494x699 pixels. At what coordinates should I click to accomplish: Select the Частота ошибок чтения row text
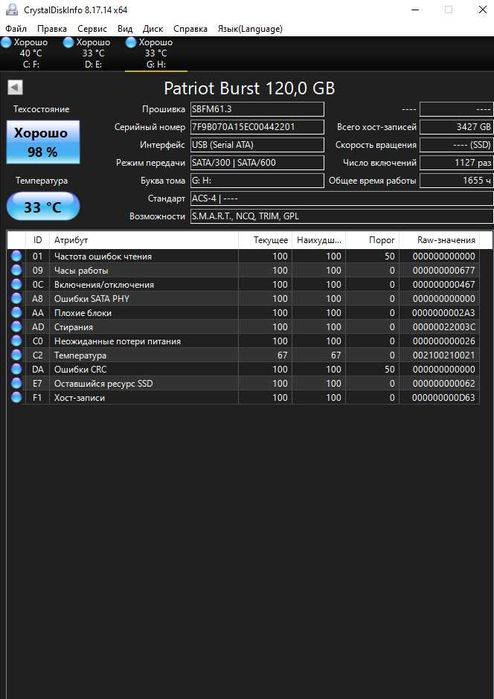tap(103, 256)
